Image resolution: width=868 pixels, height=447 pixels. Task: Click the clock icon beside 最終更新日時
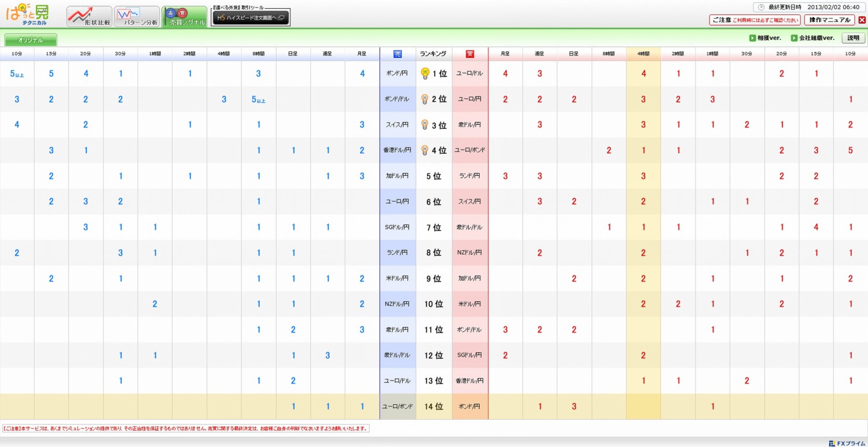click(x=761, y=7)
